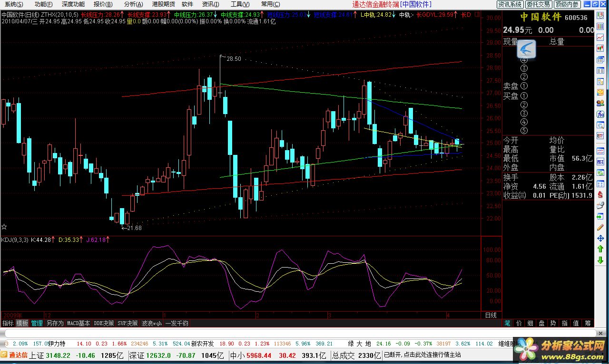609x364 pixels.
Task: Click the orange mail envelope sidebar icon
Action: point(600,93)
